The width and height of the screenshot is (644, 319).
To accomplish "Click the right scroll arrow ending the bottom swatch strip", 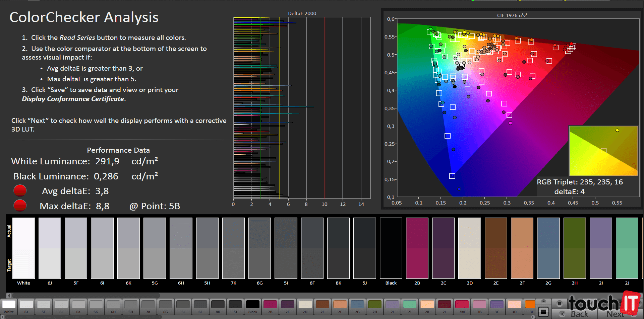I will pos(533,317).
